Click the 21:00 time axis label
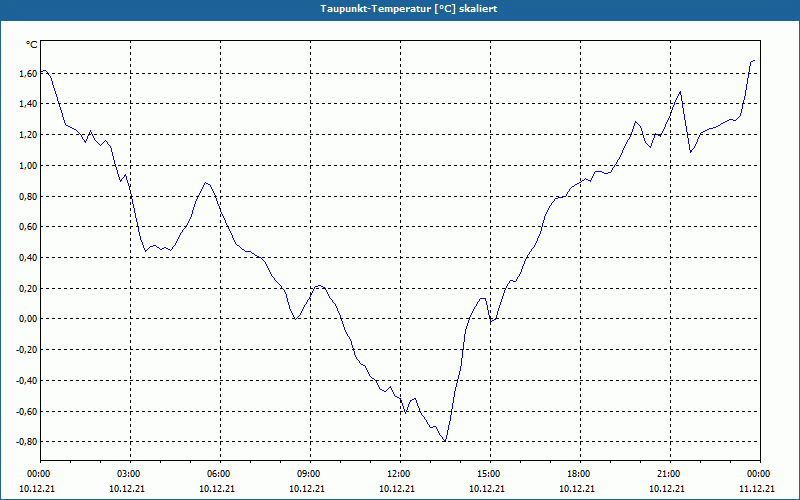This screenshot has height=500, width=800. pyautogui.click(x=670, y=474)
